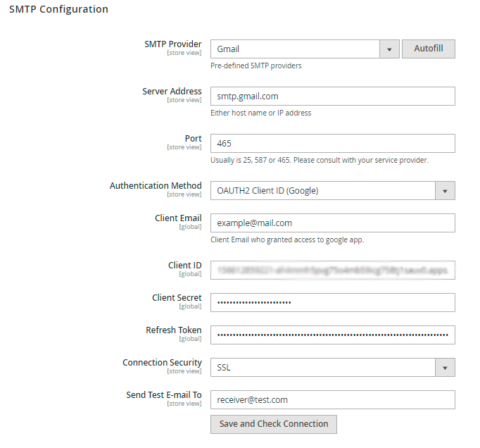
Task: Click the Autofill button
Action: (428, 49)
